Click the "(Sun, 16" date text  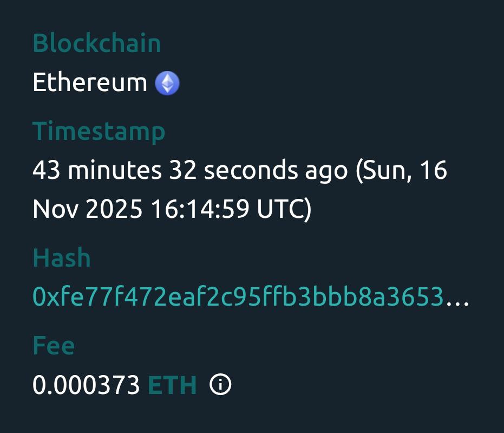[401, 171]
